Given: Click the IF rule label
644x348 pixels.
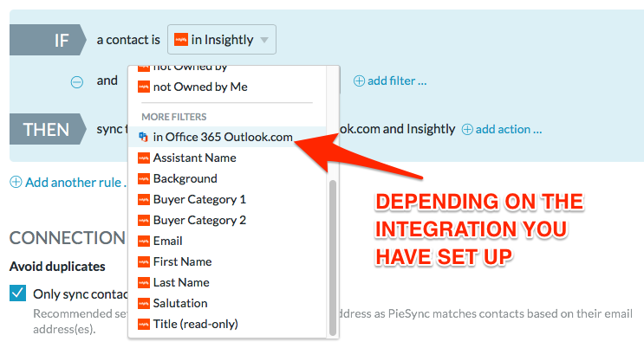Looking at the screenshot, I should point(48,40).
